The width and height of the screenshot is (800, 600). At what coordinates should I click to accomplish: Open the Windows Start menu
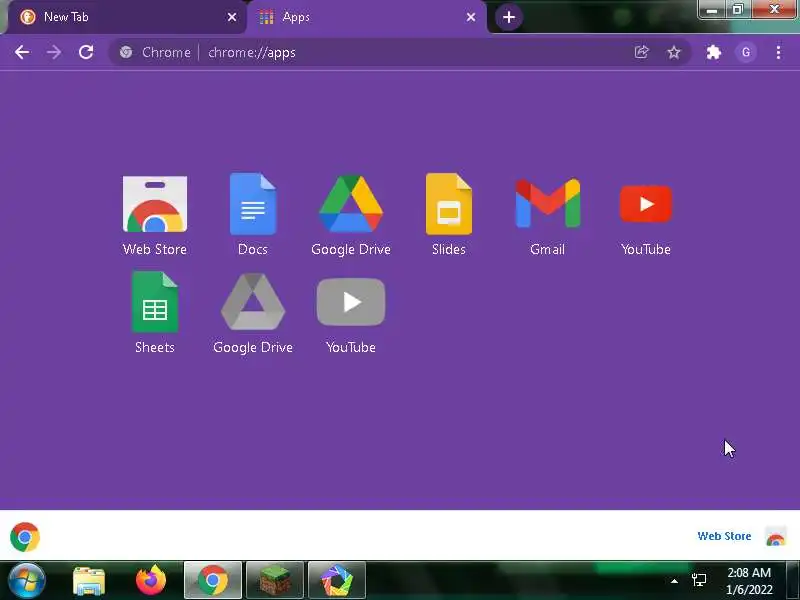[27, 580]
